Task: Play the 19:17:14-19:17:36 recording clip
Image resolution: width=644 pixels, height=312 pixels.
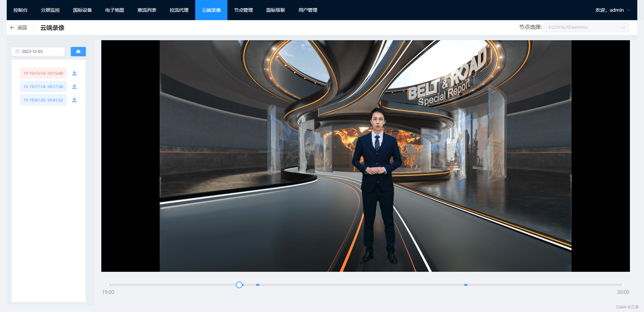Action: point(43,86)
